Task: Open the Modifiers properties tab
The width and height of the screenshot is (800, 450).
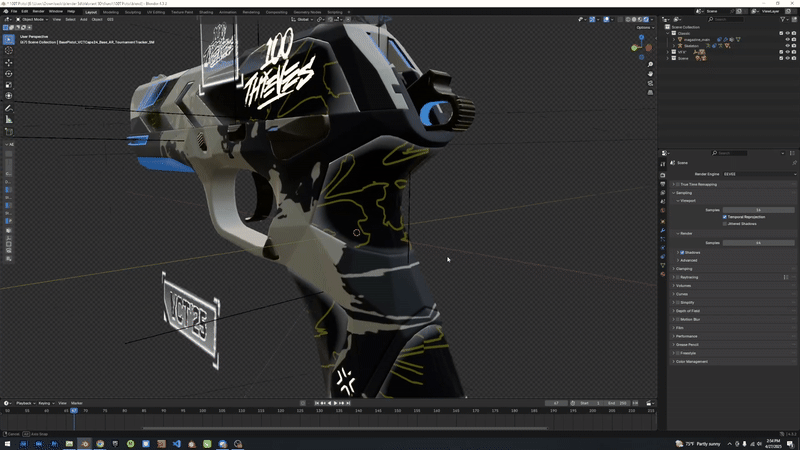Action: pos(663,230)
